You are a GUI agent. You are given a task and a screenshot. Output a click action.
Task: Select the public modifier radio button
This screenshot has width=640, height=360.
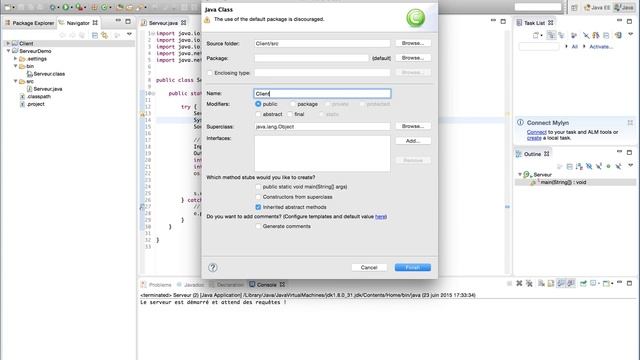click(x=258, y=104)
